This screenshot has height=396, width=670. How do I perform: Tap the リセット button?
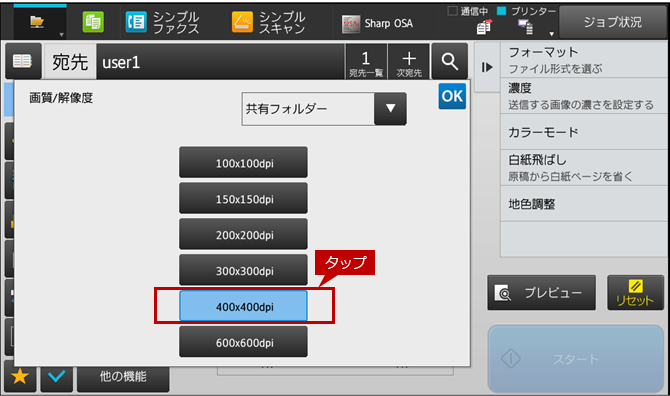coord(635,293)
